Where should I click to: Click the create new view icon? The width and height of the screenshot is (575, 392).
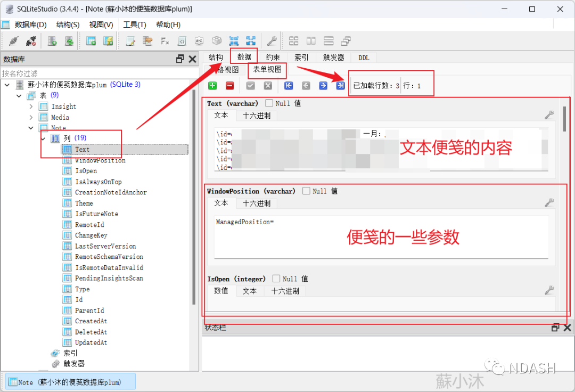tap(108, 40)
